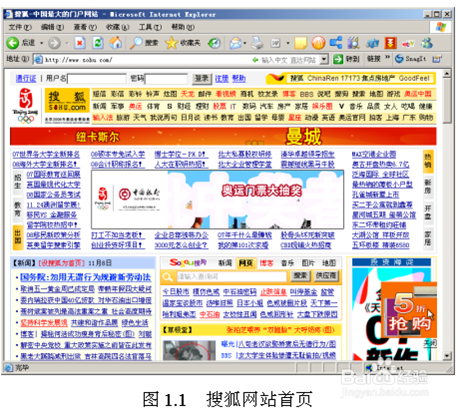Screen dimensions: 458x410
Task: Click the Sogou magnifier icon beside the search box
Action: coord(167,276)
